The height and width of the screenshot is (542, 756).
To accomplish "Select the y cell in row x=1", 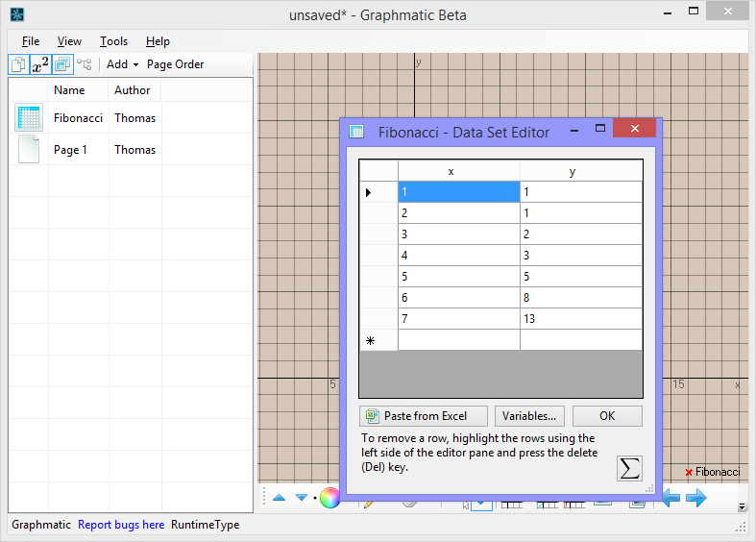I will tap(581, 192).
